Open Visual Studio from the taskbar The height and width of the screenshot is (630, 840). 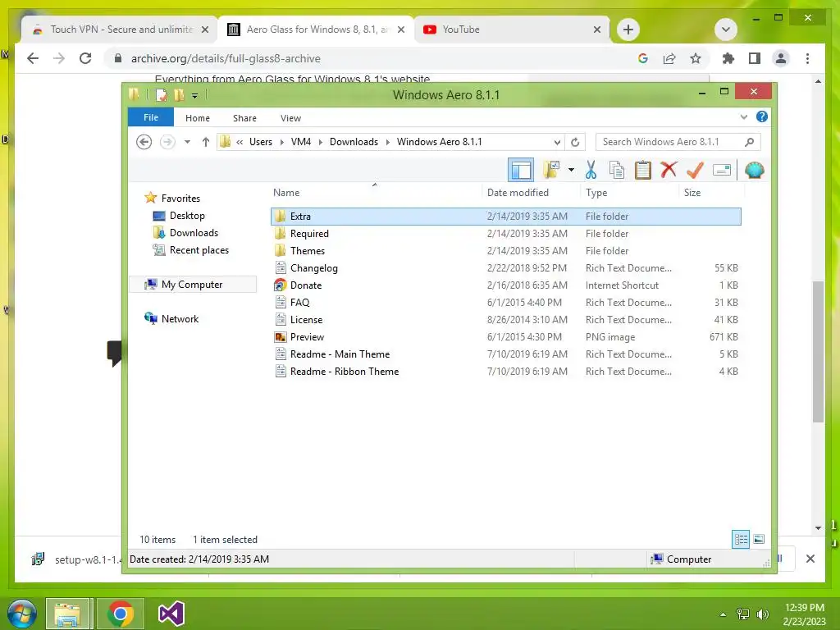[x=171, y=614]
